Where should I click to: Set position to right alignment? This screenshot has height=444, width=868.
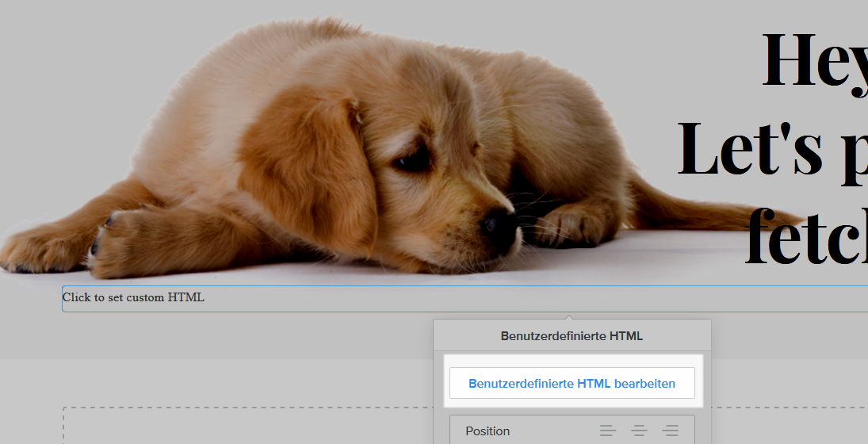pyautogui.click(x=671, y=431)
